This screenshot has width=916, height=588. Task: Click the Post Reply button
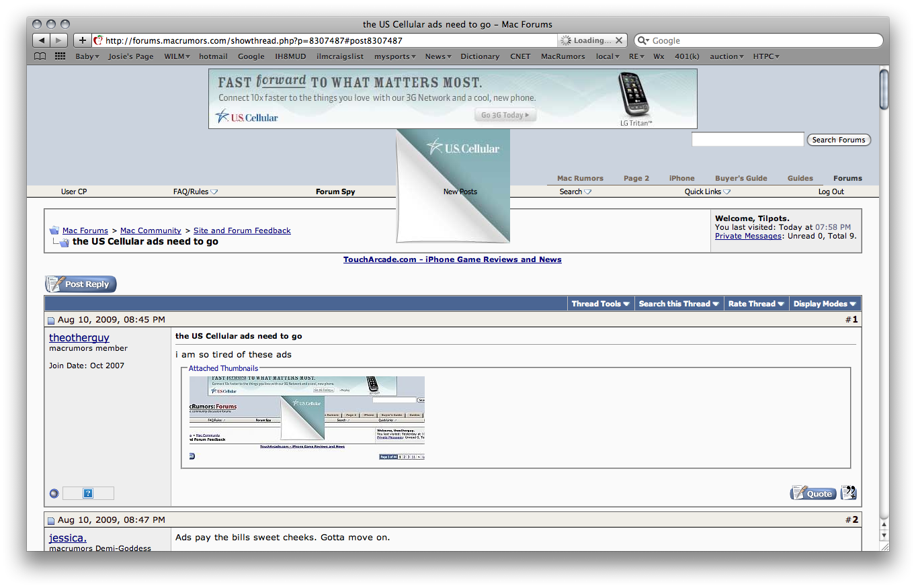point(81,284)
